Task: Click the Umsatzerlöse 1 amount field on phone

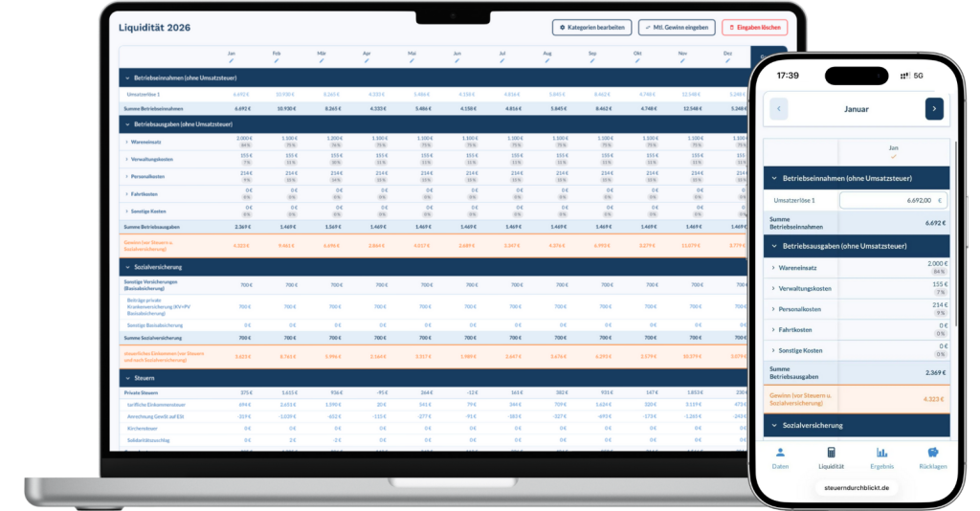Action: click(x=893, y=201)
